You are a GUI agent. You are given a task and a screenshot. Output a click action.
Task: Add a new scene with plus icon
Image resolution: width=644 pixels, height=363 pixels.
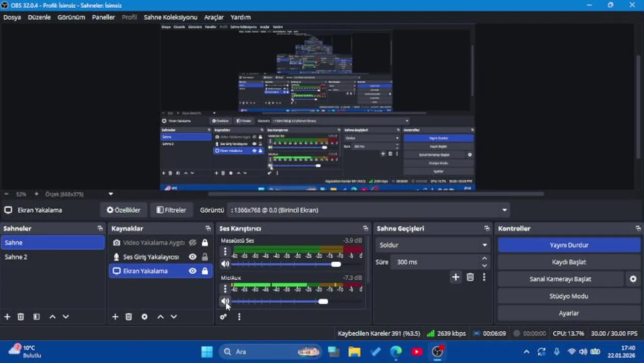[7, 317]
